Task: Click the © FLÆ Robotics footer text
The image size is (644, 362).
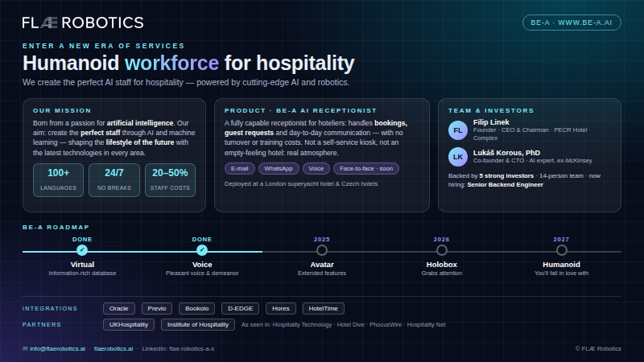Action: pyautogui.click(x=598, y=348)
